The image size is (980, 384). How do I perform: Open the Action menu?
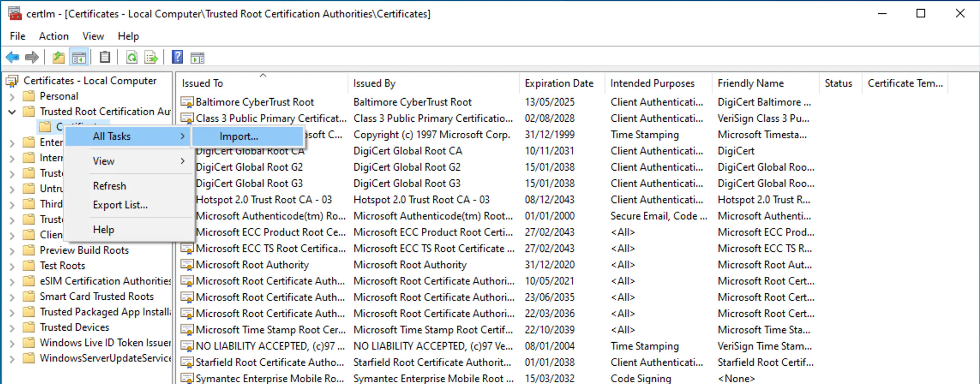coord(53,36)
